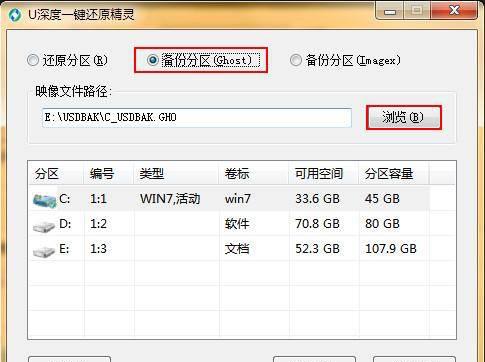Click the WIN7,活动 type cell
Screen dimensions: 485x362
170,199
